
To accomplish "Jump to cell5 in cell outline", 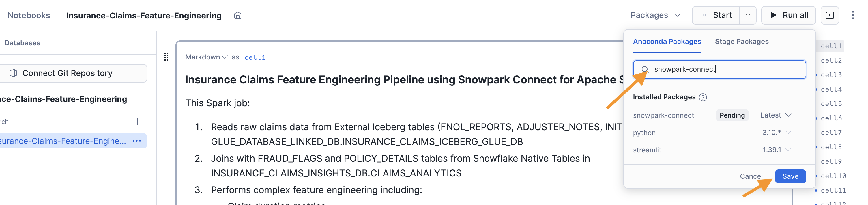I will (831, 104).
